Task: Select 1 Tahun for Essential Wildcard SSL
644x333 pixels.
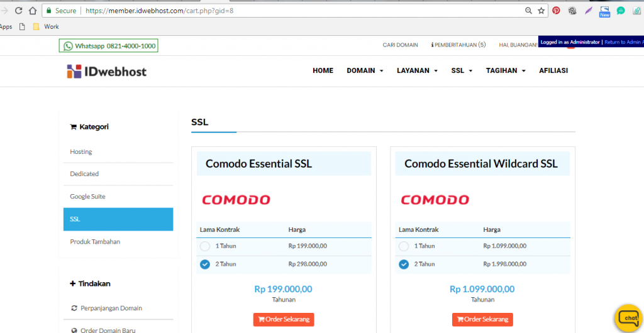Action: point(404,246)
